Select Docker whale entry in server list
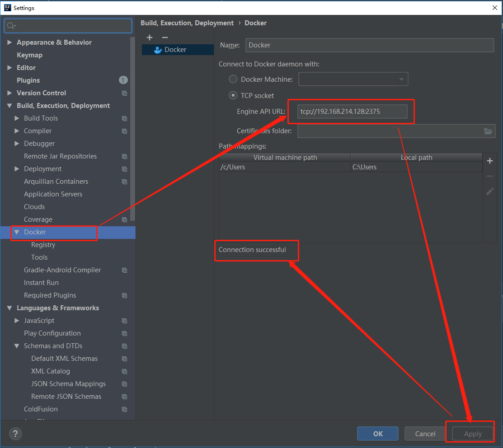This screenshot has height=448, width=503. 178,50
